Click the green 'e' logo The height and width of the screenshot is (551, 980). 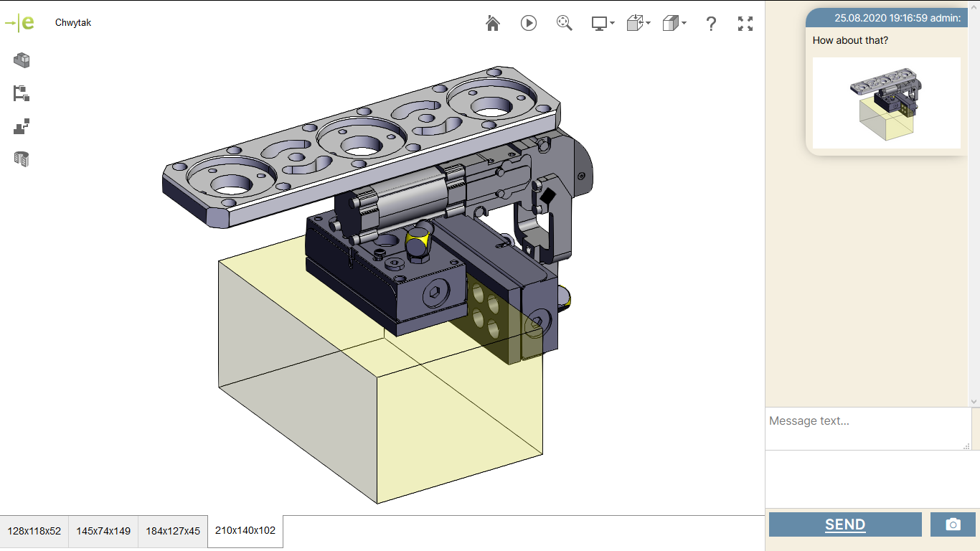point(20,23)
